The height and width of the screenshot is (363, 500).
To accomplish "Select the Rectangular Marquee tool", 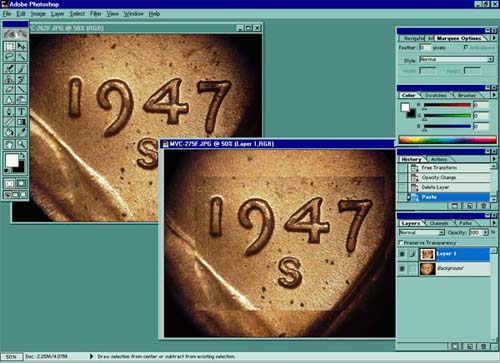I will [x=9, y=46].
